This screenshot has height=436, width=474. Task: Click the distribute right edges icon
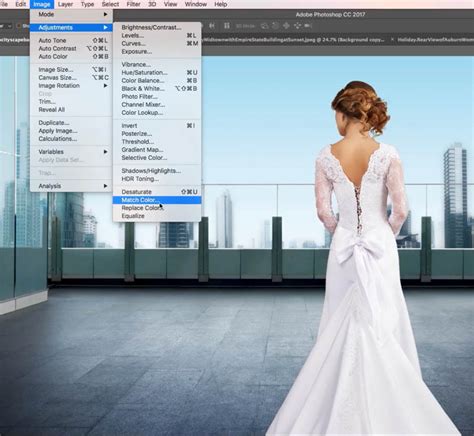pyautogui.click(x=212, y=26)
